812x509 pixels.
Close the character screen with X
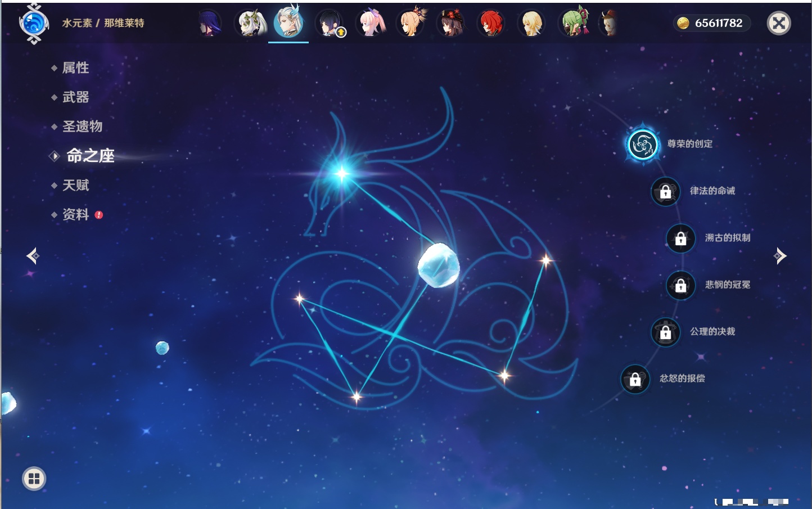(x=779, y=23)
